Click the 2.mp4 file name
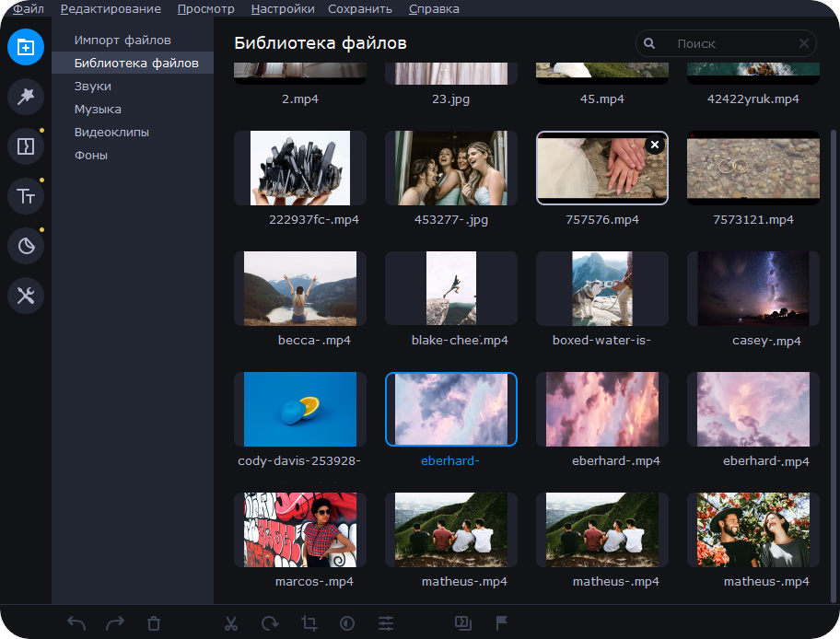The height and width of the screenshot is (639, 840). 300,99
